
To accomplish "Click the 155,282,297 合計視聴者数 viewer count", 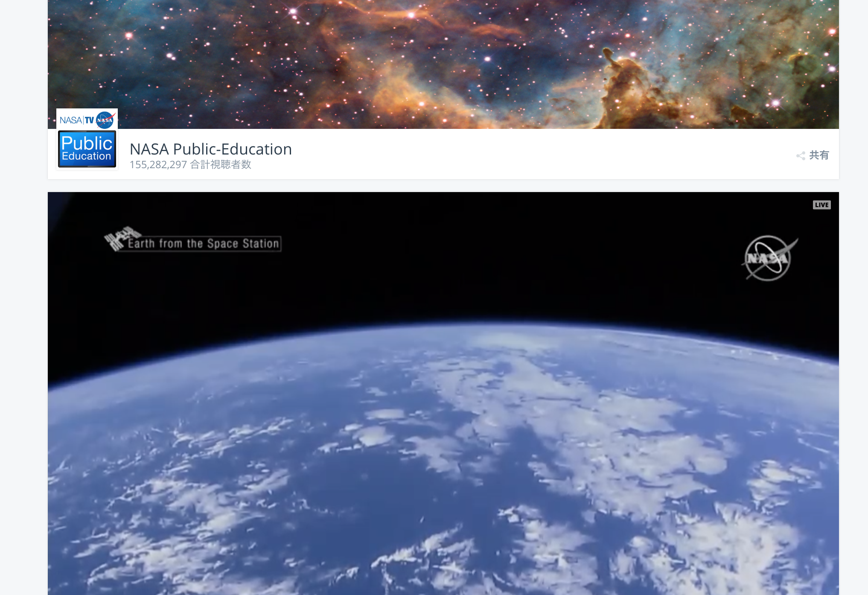I will pyautogui.click(x=190, y=165).
